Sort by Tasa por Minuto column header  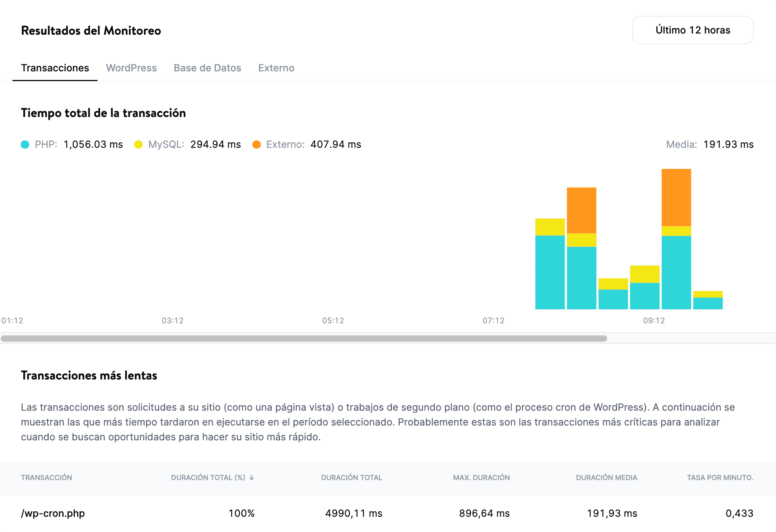[719, 478]
